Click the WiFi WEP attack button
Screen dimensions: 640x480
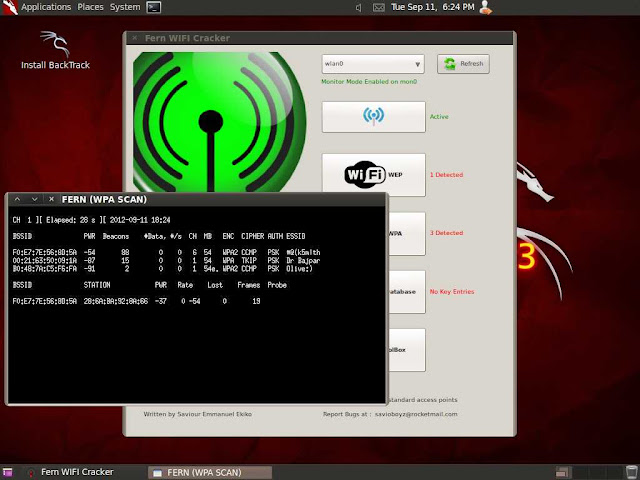tap(373, 175)
